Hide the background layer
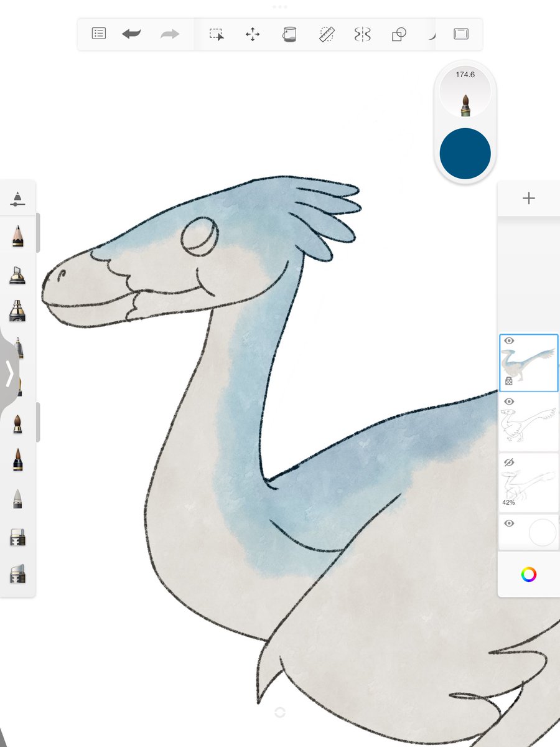Viewport: 560px width, 747px height. [x=509, y=524]
